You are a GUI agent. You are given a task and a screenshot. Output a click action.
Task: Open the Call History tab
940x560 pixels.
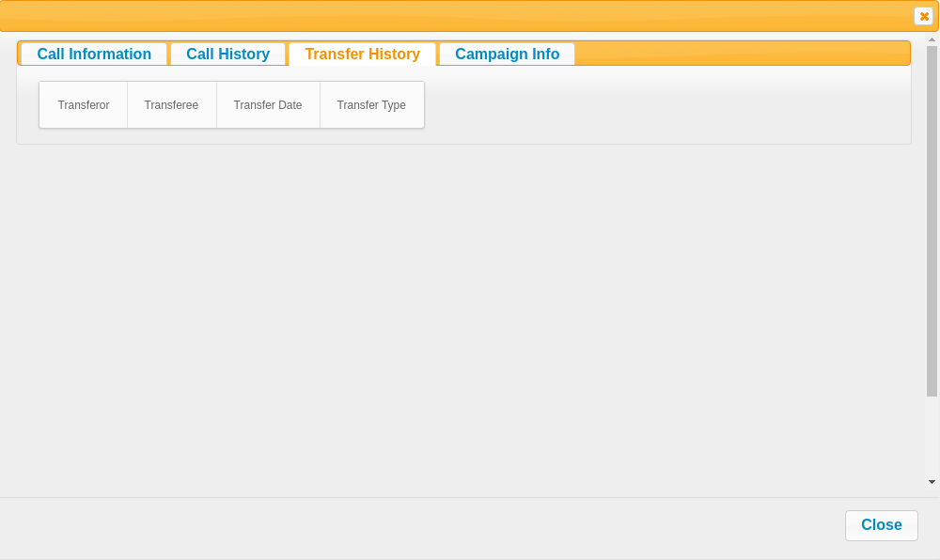(227, 54)
